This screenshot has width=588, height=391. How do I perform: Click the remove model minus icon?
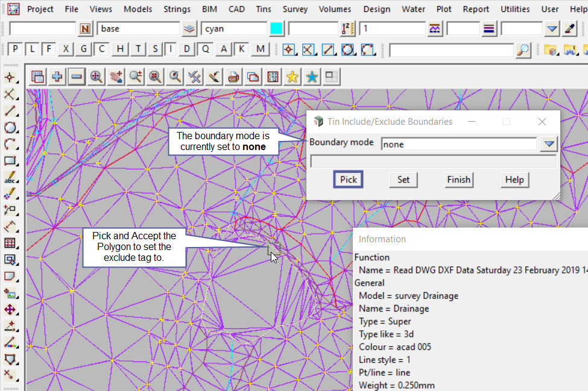[x=77, y=77]
